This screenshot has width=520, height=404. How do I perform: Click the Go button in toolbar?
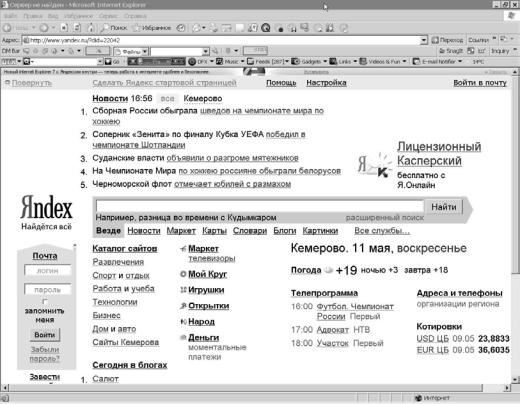[x=112, y=62]
